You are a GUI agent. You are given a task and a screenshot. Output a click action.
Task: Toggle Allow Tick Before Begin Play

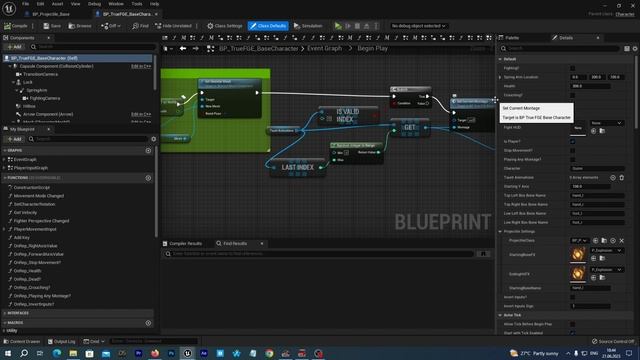coord(572,324)
